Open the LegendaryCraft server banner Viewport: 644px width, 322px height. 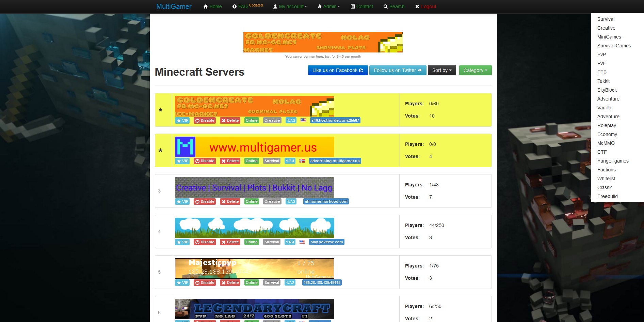coord(255,309)
